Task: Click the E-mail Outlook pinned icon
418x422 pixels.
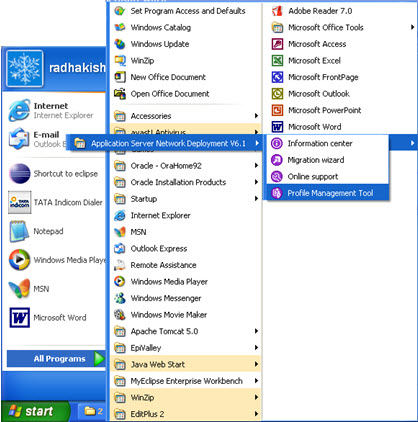Action: click(19, 139)
